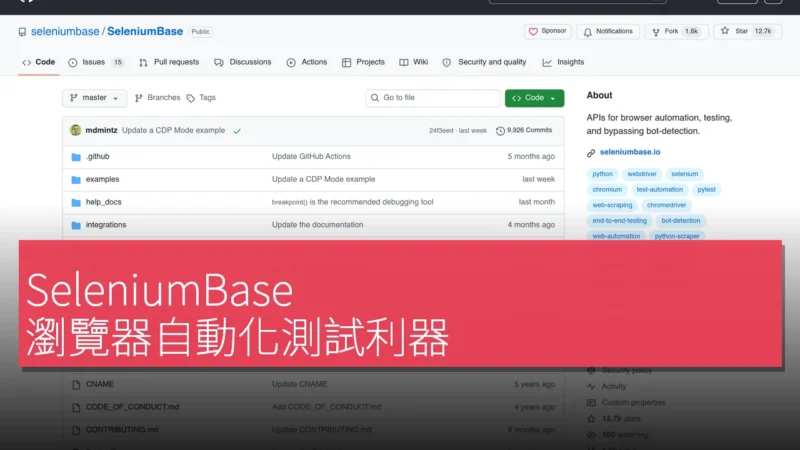Open the green Code dropdown
The width and height of the screenshot is (800, 450).
[534, 98]
